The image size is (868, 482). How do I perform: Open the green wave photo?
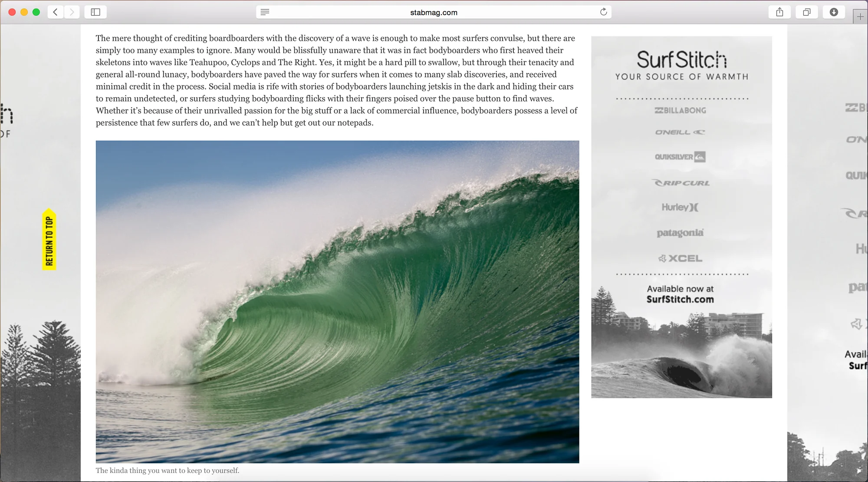click(x=337, y=302)
